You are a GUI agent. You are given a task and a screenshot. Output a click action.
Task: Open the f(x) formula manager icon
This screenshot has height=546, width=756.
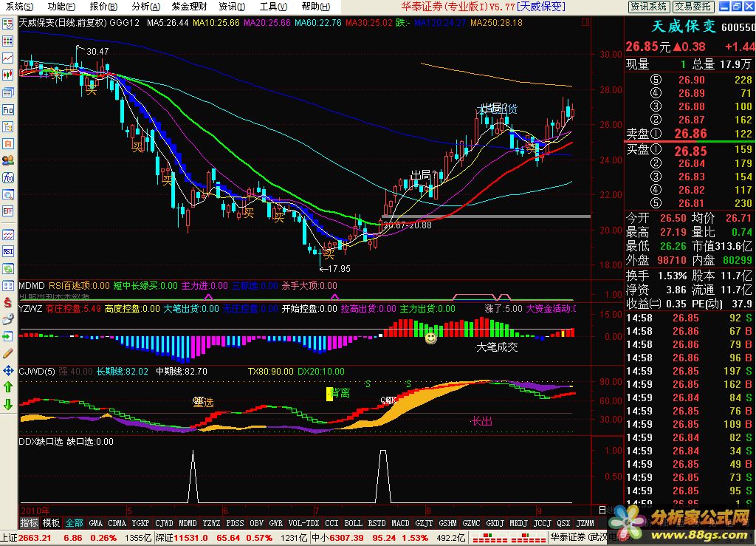click(x=7, y=177)
